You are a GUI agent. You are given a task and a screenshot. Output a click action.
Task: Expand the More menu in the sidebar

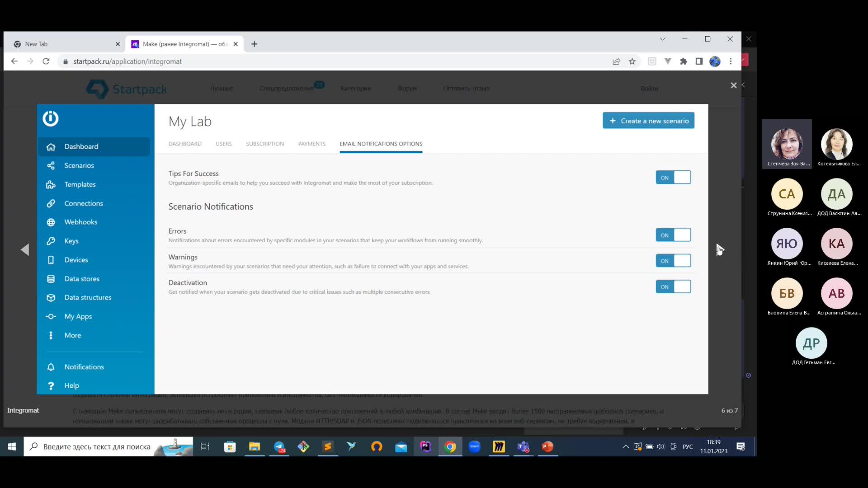pyautogui.click(x=94, y=336)
